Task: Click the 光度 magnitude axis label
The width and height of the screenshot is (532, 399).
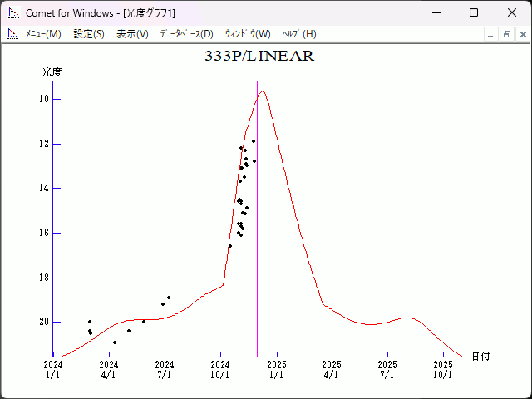Action: pyautogui.click(x=52, y=72)
